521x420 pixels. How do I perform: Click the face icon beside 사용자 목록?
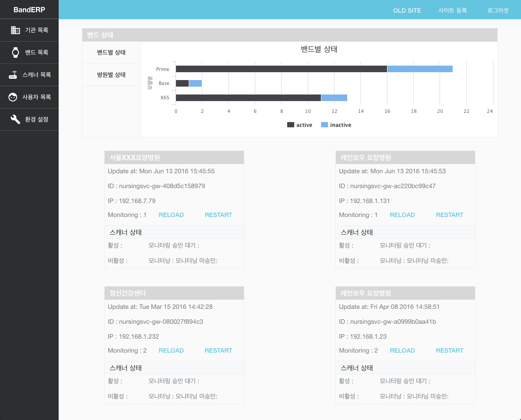pos(13,97)
